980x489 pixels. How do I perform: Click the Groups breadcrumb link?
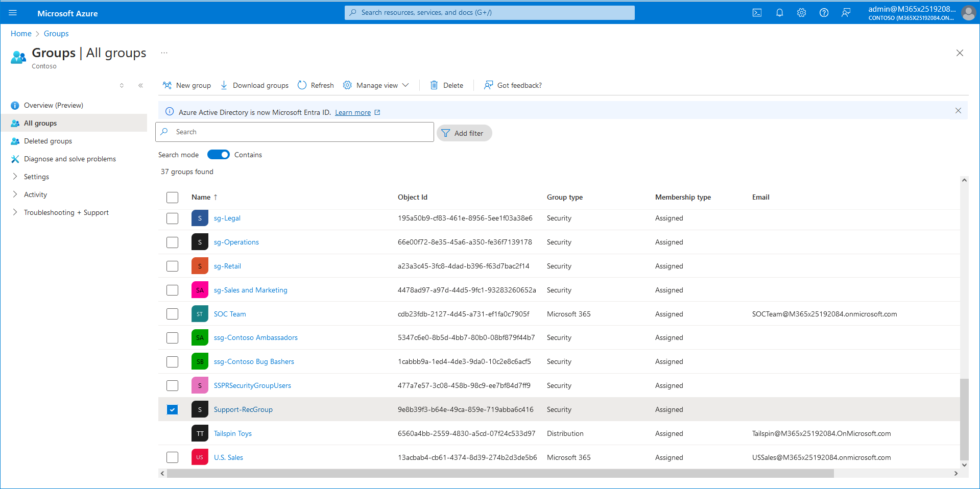point(56,34)
